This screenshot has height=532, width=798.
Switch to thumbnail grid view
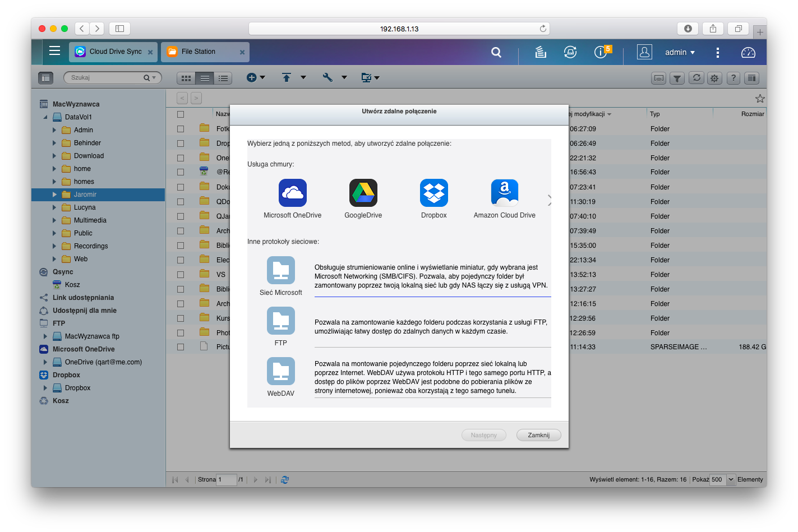[x=186, y=78]
